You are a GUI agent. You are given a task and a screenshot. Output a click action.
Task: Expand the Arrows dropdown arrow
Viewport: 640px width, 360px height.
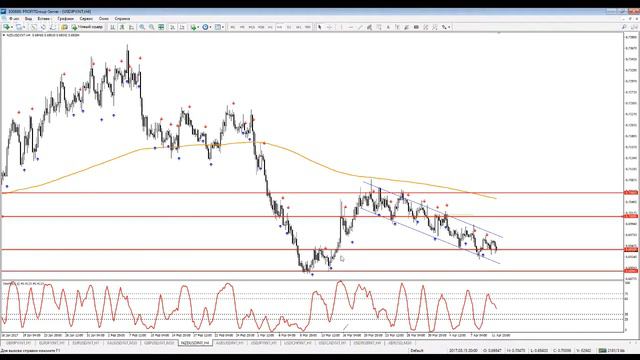click(449, 27)
